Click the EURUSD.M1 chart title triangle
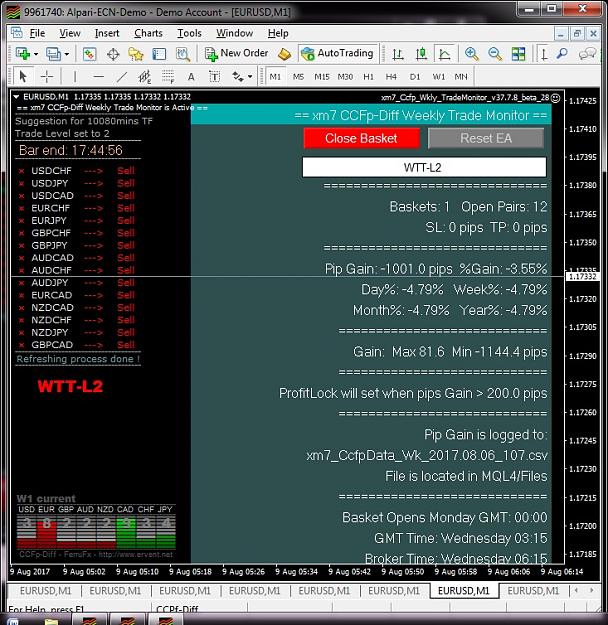This screenshot has width=608, height=625. [x=16, y=96]
